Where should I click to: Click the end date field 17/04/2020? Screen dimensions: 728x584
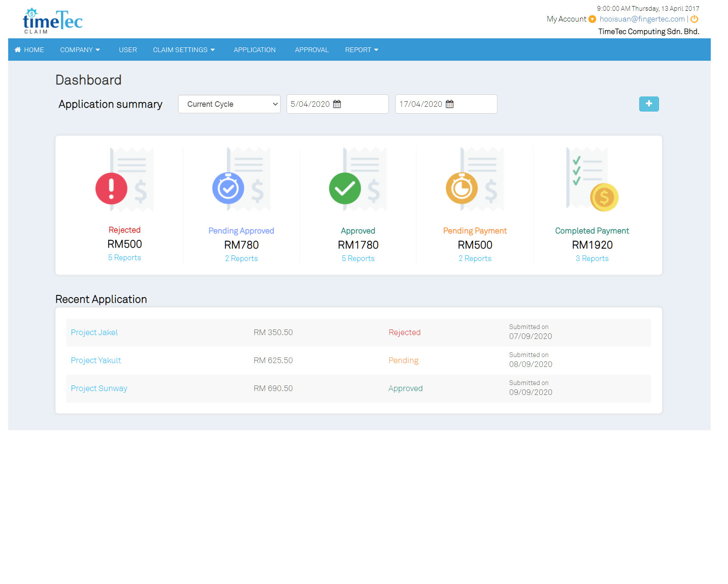pyautogui.click(x=446, y=104)
